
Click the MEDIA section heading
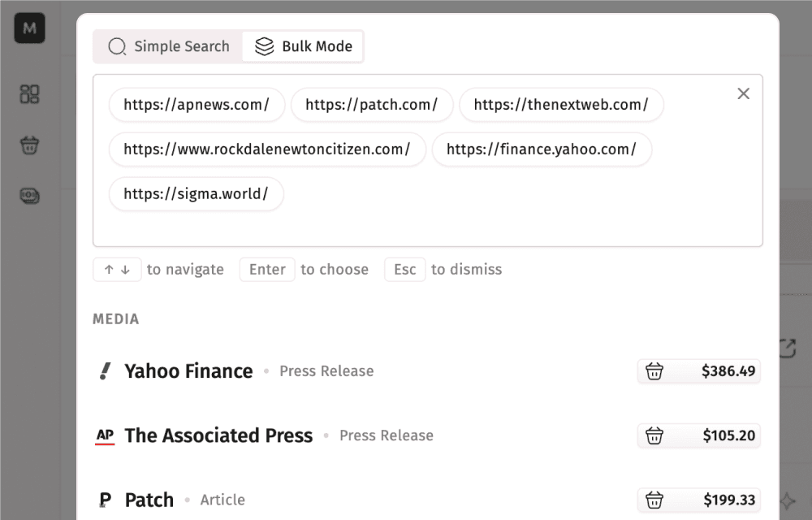(x=116, y=319)
